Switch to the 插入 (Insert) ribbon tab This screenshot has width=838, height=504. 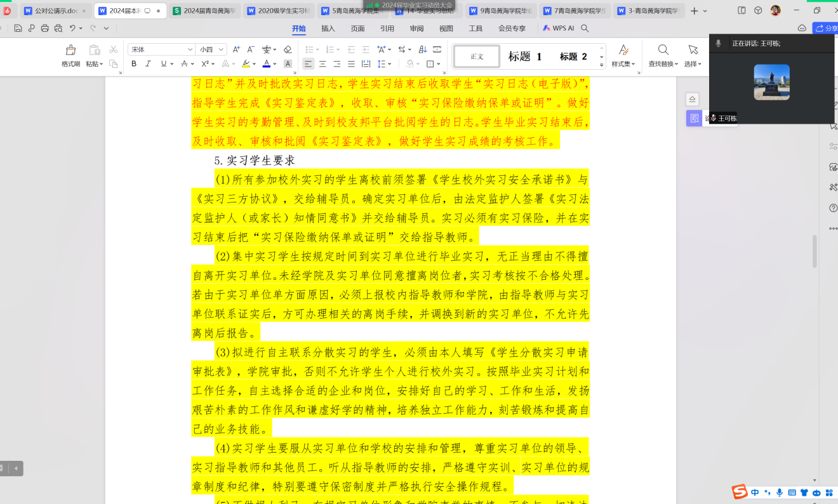(x=328, y=29)
